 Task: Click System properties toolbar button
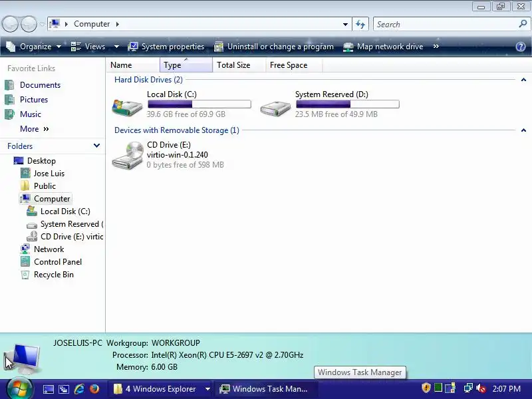[166, 47]
